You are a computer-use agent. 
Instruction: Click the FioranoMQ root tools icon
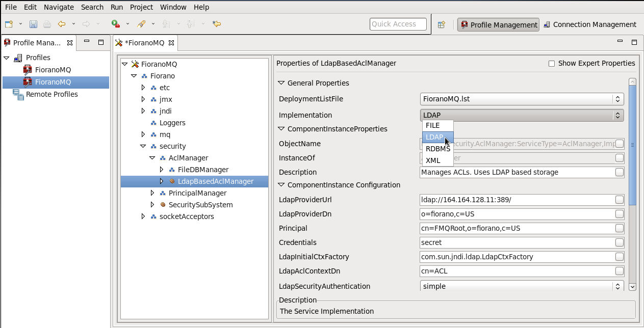(135, 64)
